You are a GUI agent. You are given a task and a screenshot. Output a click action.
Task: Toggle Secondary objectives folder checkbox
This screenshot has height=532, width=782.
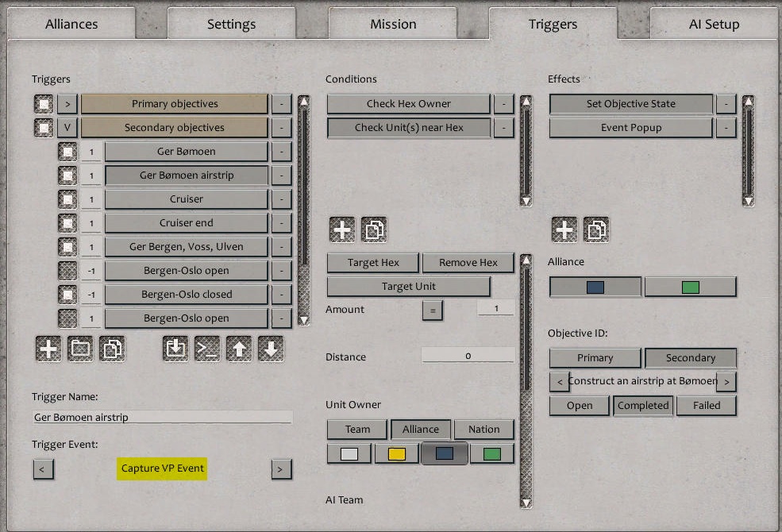tap(44, 128)
